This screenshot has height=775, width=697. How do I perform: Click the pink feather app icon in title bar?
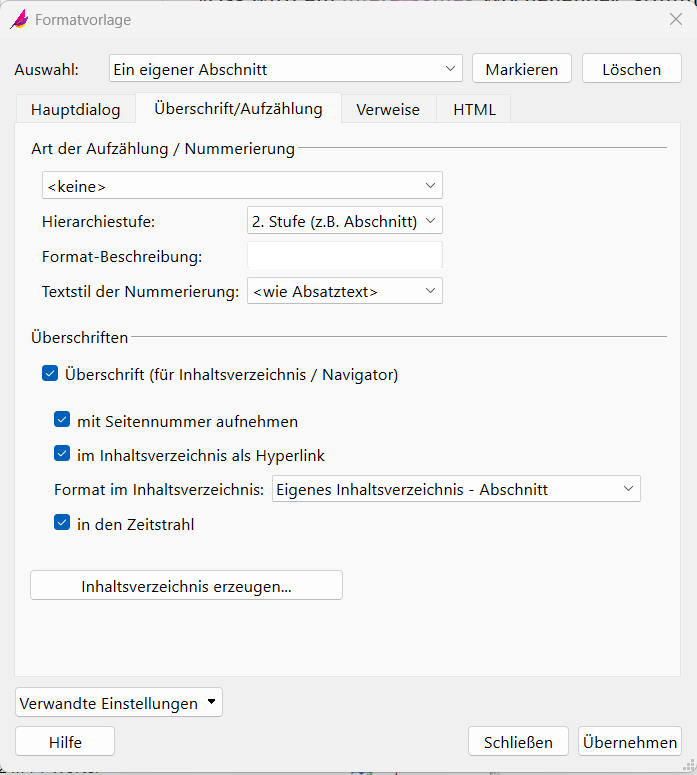pyautogui.click(x=19, y=19)
